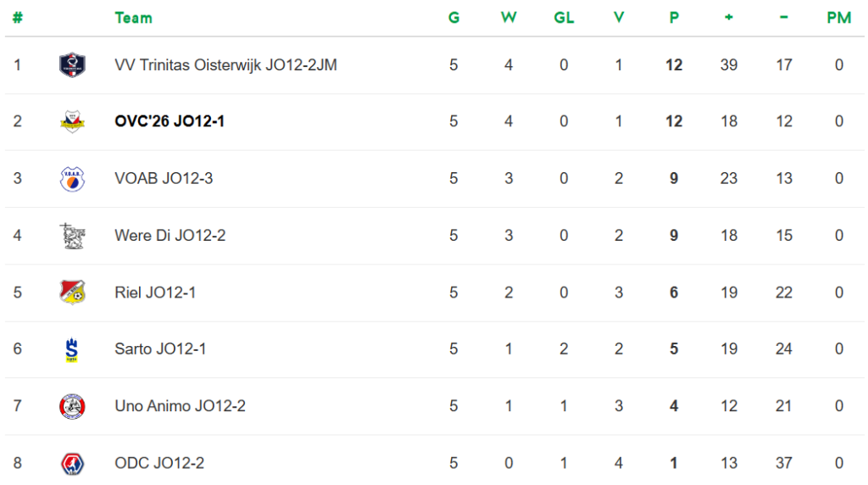
Task: Click the VV Trinitas Oisterwijk club logo
Action: 72,65
